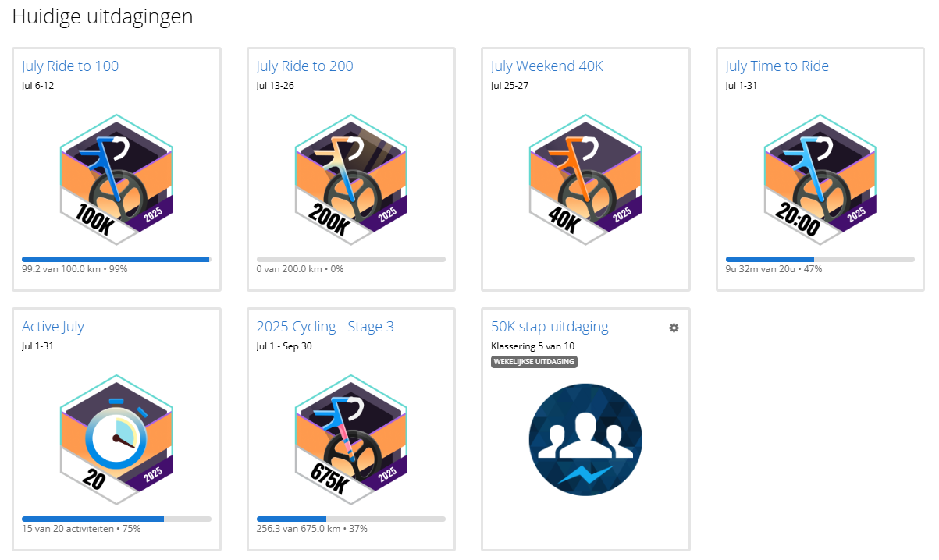939x560 pixels.
Task: Select the 40K weekend badge icon
Action: click(585, 179)
